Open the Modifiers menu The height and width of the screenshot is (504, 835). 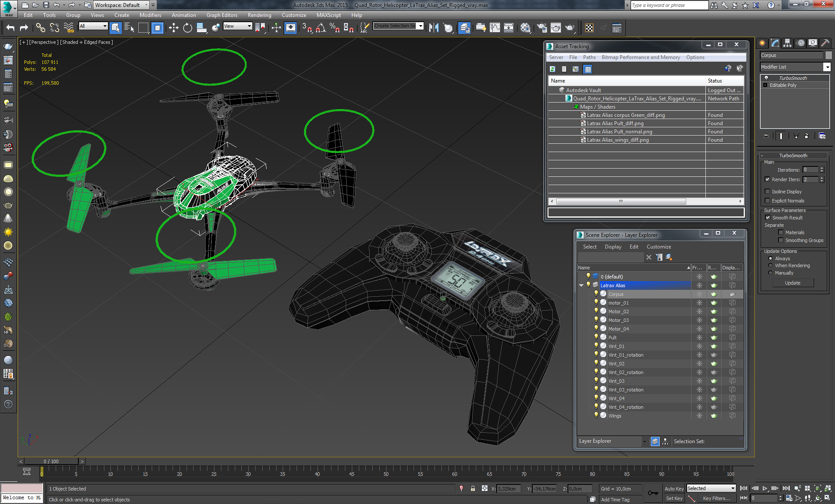point(150,15)
